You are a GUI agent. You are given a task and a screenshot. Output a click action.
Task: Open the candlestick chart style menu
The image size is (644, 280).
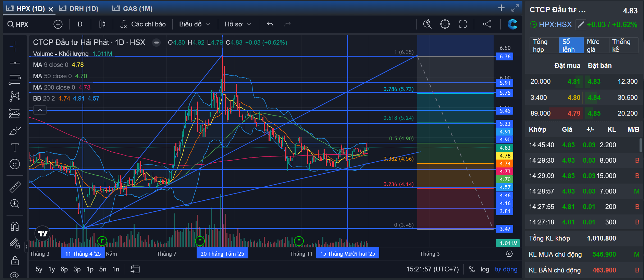(x=102, y=24)
